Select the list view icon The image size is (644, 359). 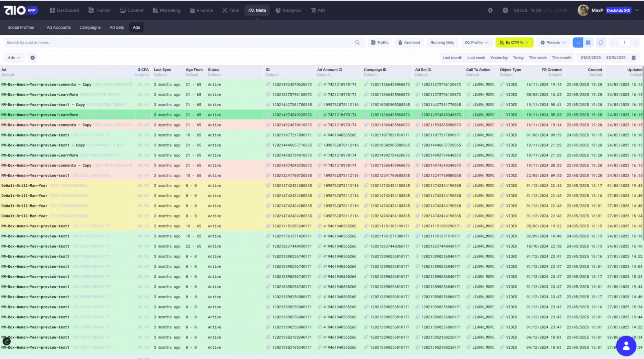point(578,43)
